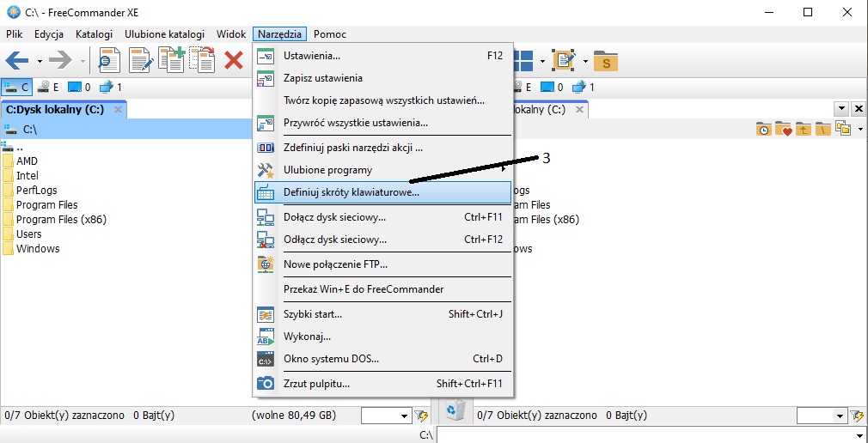Choose Ustawienia... from the menu
The image size is (868, 443).
(x=382, y=56)
